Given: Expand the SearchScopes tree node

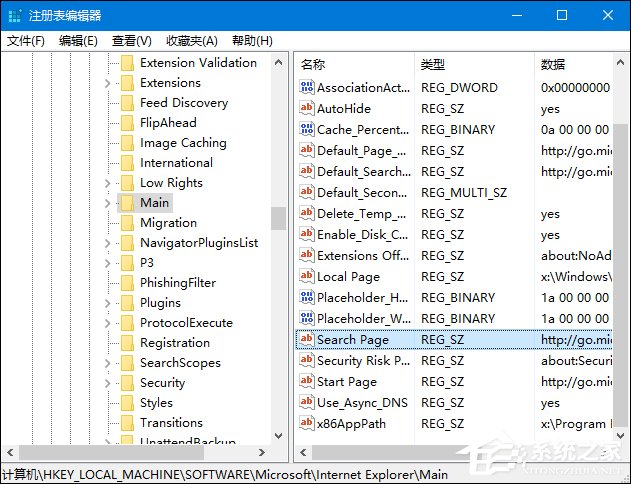Looking at the screenshot, I should 108,363.
